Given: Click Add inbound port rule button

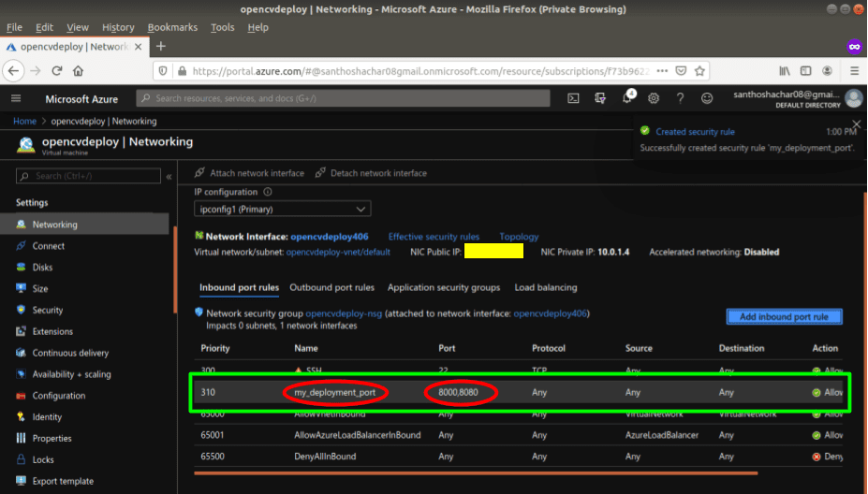Looking at the screenshot, I should [x=784, y=317].
